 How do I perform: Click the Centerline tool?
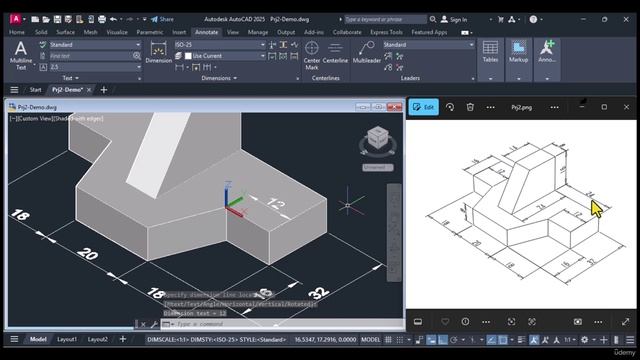point(335,52)
